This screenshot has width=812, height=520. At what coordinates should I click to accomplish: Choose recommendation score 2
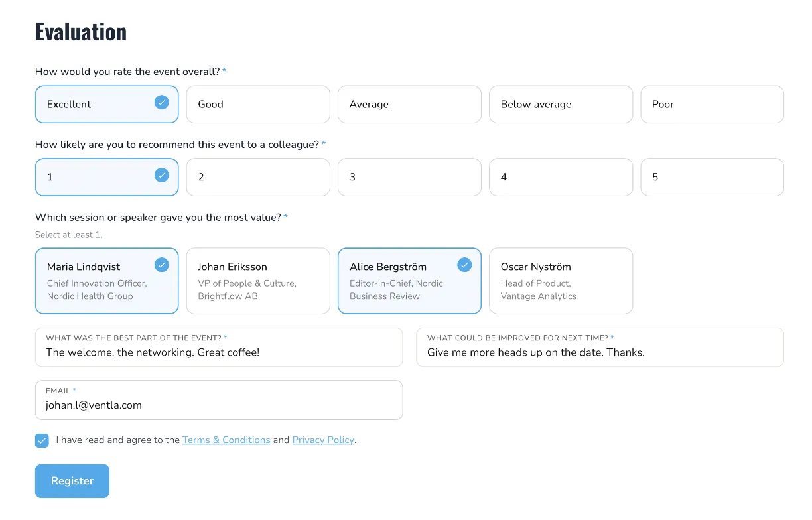point(258,177)
